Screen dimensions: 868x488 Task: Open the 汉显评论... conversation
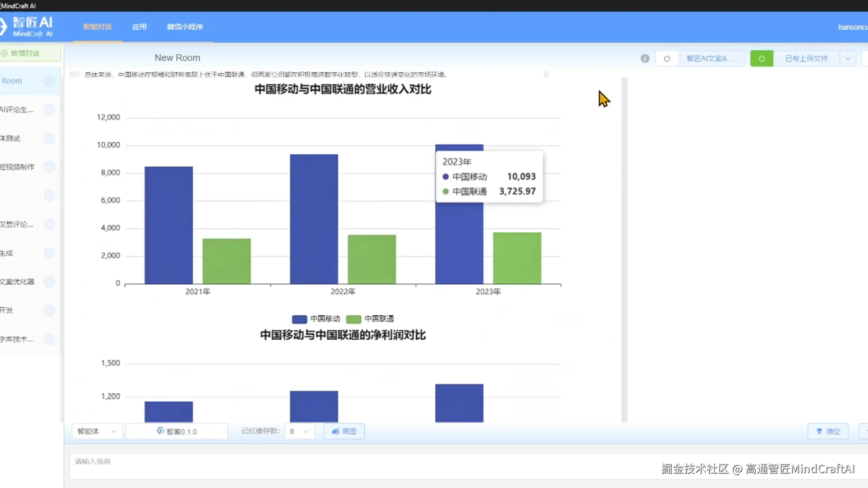(x=16, y=224)
